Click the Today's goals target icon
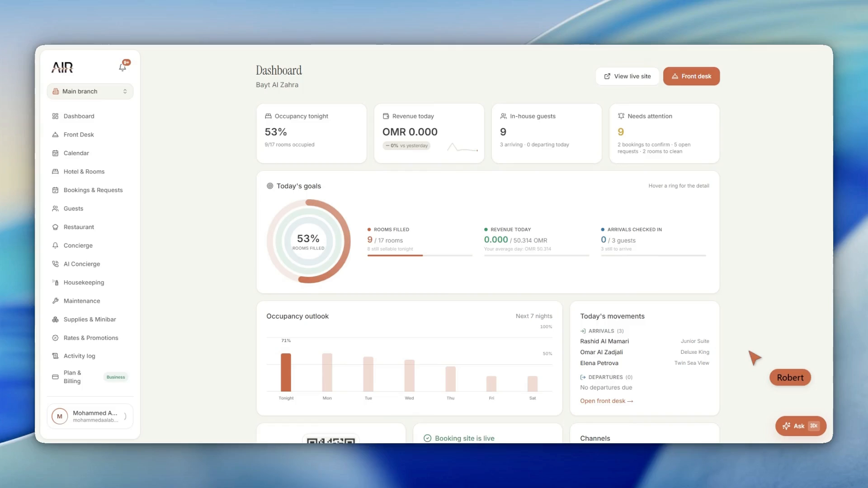 270,186
